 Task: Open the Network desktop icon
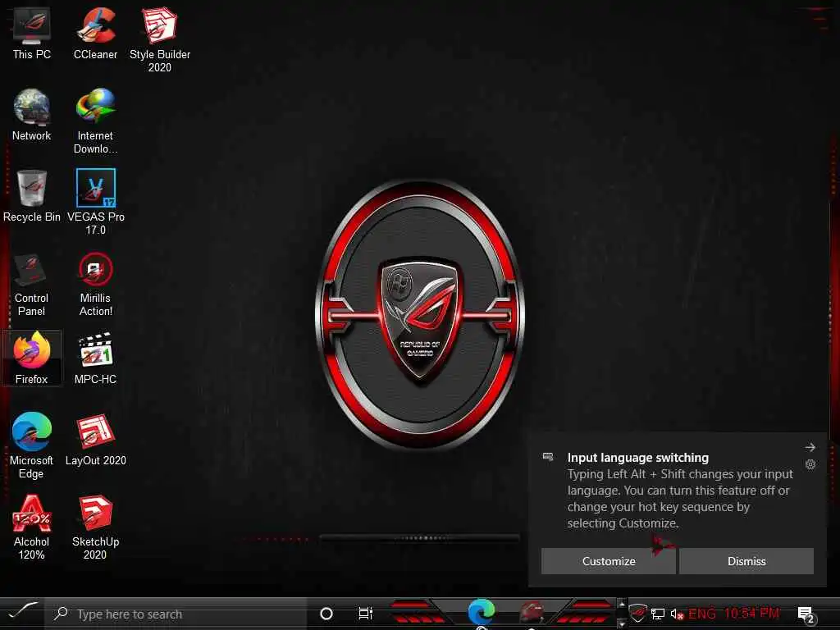pyautogui.click(x=32, y=115)
